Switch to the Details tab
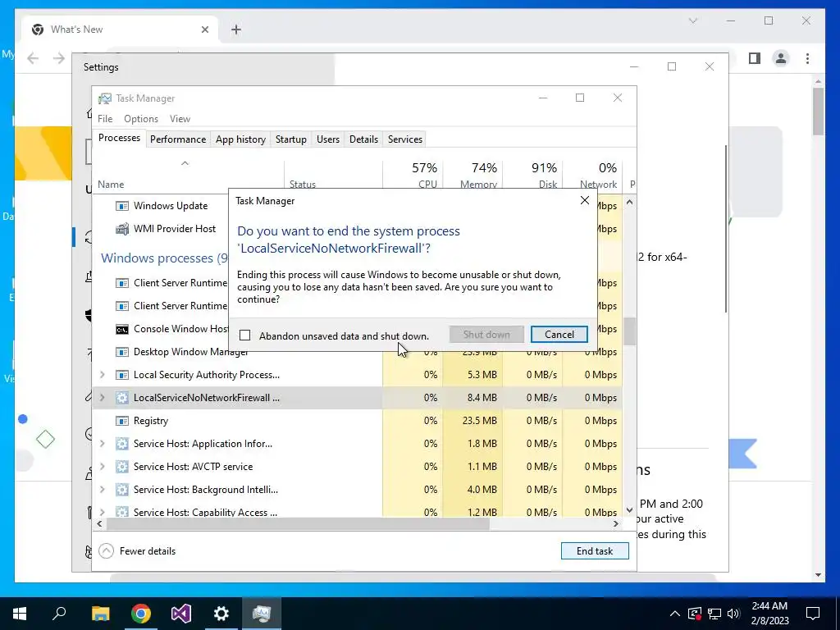The width and height of the screenshot is (840, 630). pos(363,139)
